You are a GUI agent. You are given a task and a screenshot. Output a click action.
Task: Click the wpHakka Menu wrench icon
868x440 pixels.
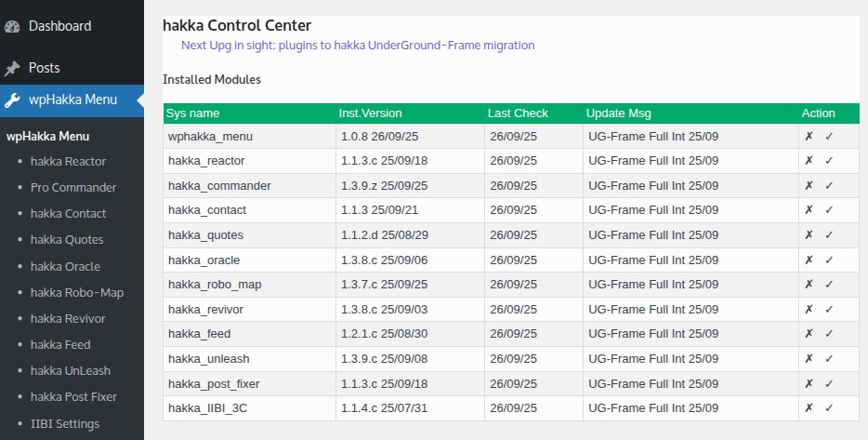coord(12,100)
